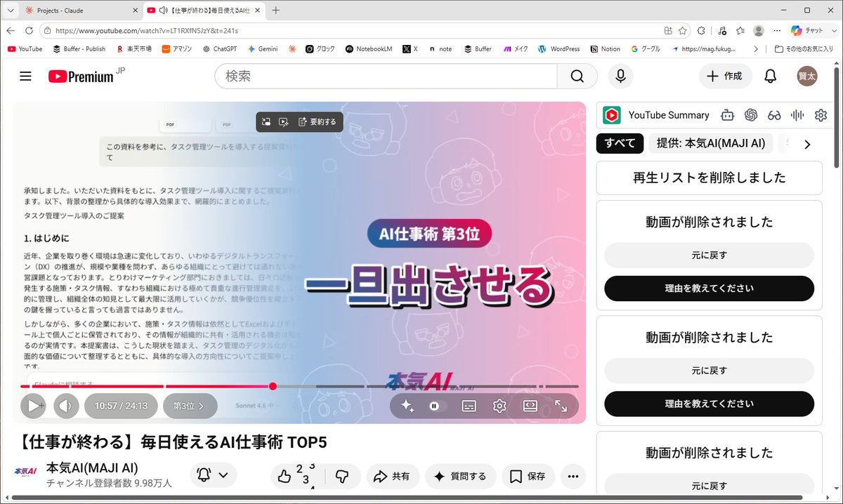Open account avatar 賢太
Image resolution: width=843 pixels, height=504 pixels.
click(807, 76)
